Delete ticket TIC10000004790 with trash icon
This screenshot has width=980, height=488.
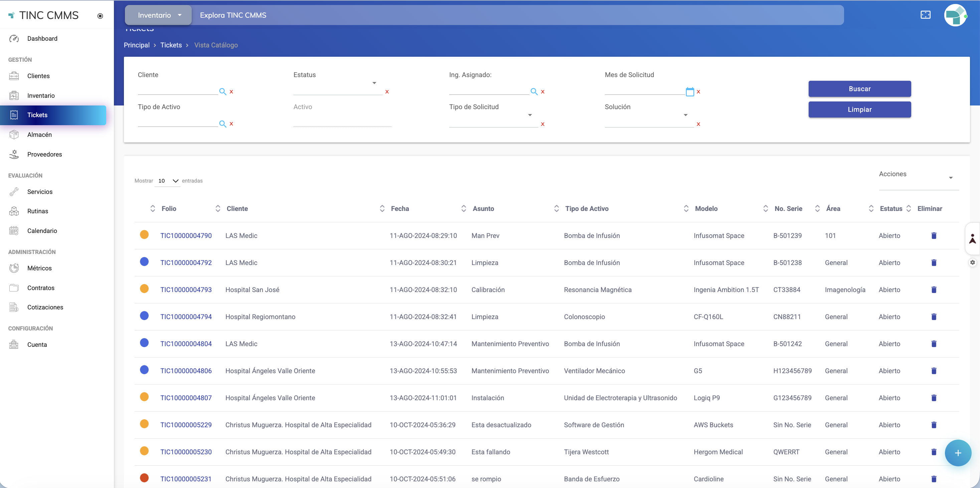934,236
